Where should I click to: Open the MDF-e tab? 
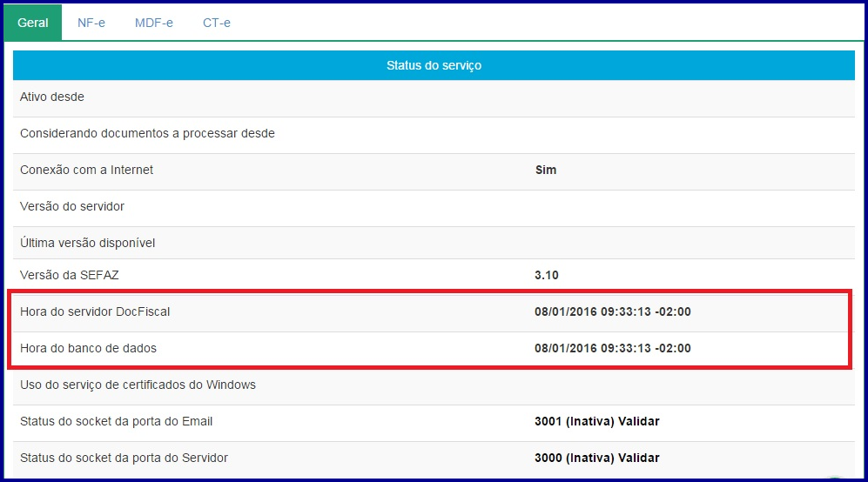point(154,23)
